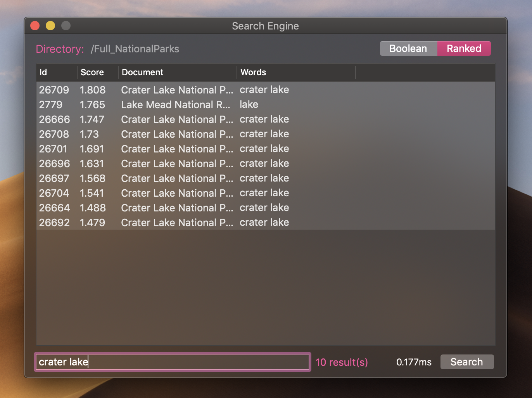Select the result row with Id 26701

click(266, 149)
